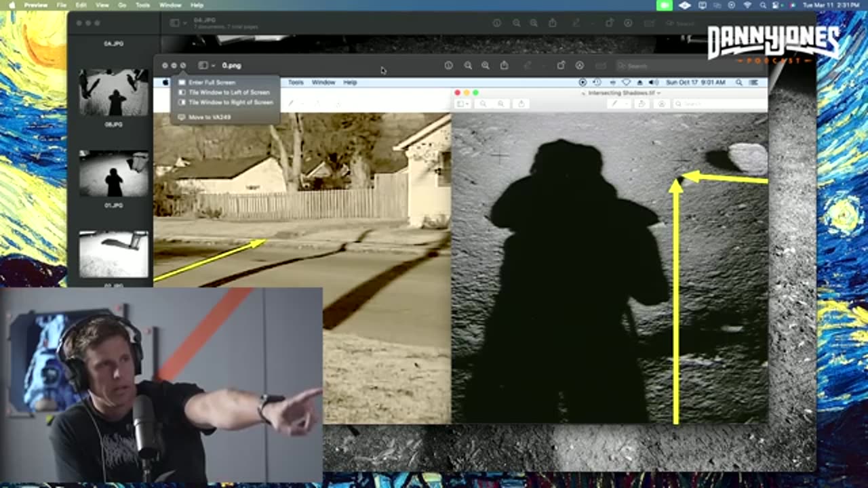Open Spotlight search in the top menu bar
The width and height of the screenshot is (868, 488).
(x=763, y=5)
